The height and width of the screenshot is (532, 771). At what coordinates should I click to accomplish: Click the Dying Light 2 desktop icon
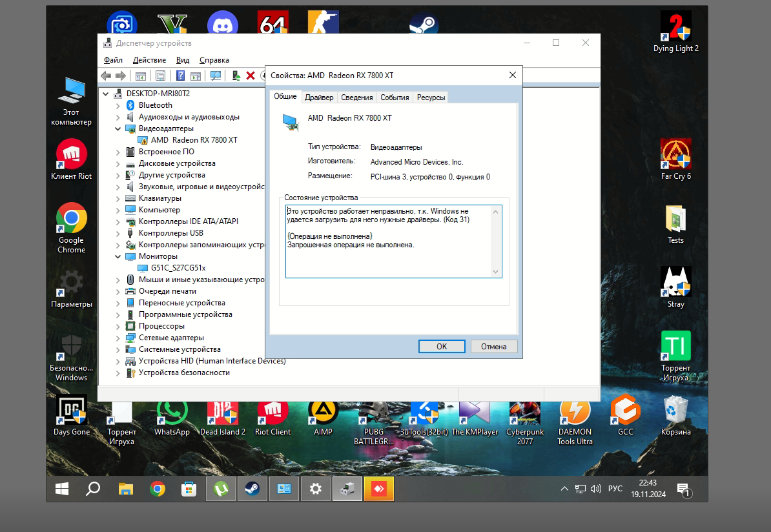[675, 32]
